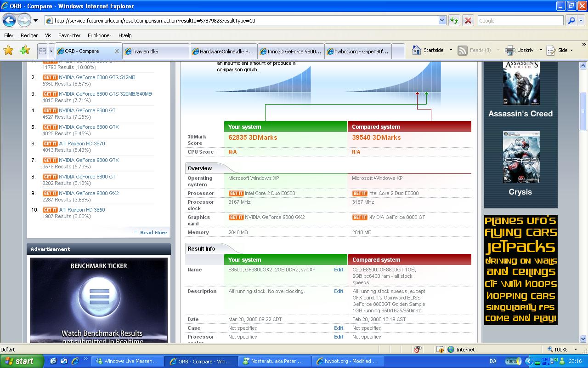Edit the Case entry of your system

click(339, 328)
